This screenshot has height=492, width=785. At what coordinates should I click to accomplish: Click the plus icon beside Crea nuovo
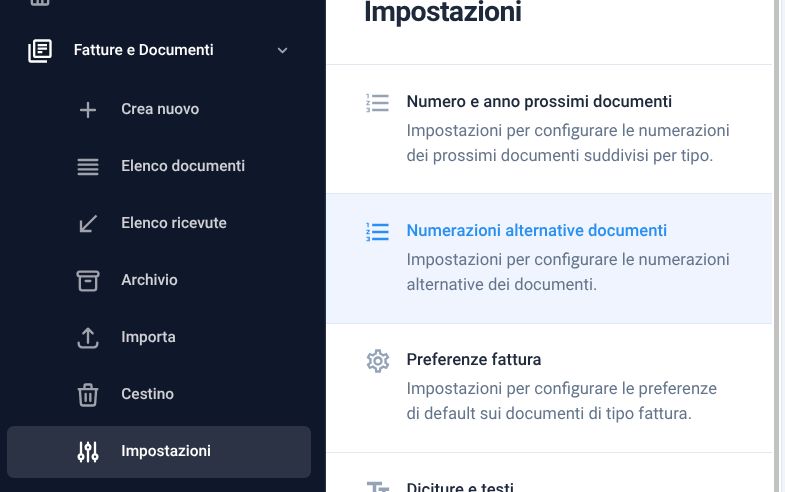[x=88, y=110]
